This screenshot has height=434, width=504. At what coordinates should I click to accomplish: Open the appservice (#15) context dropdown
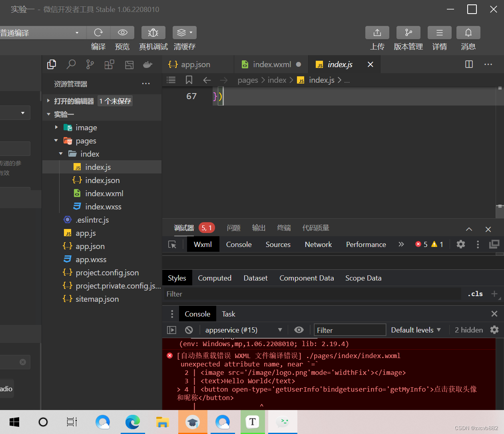pyautogui.click(x=243, y=330)
